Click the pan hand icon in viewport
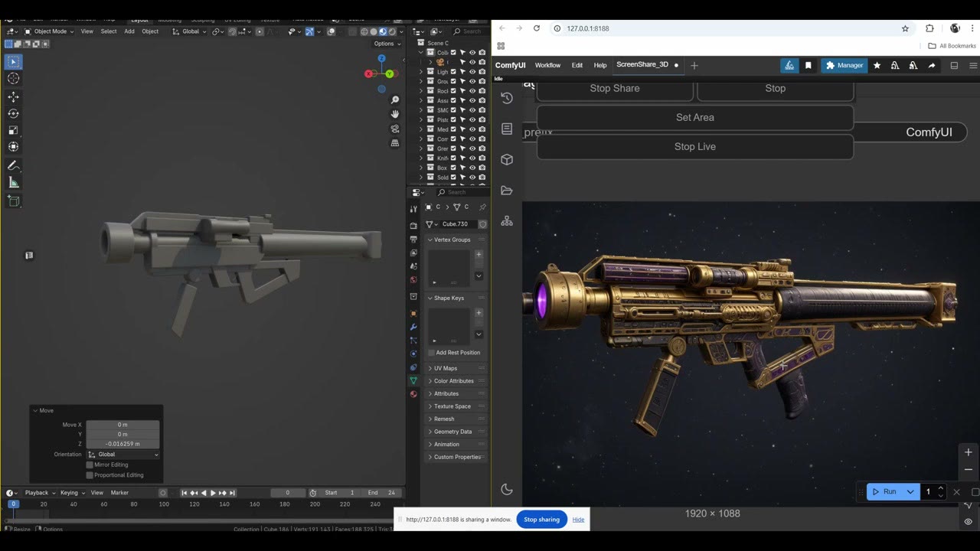 (395, 114)
